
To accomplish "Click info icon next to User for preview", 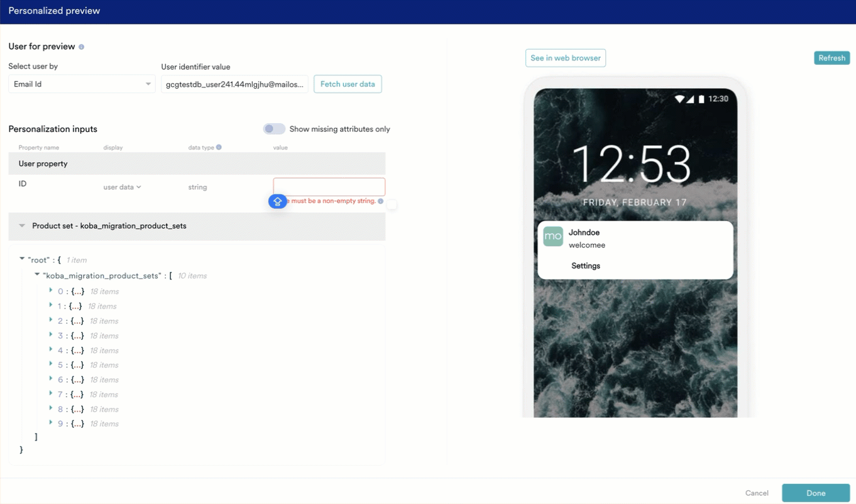I will (82, 47).
